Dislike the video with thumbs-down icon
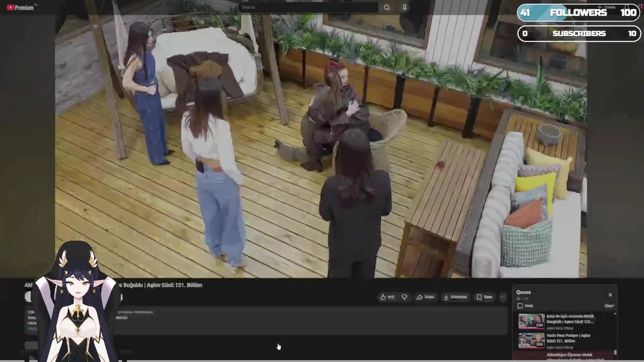This screenshot has width=644, height=362. 404,297
